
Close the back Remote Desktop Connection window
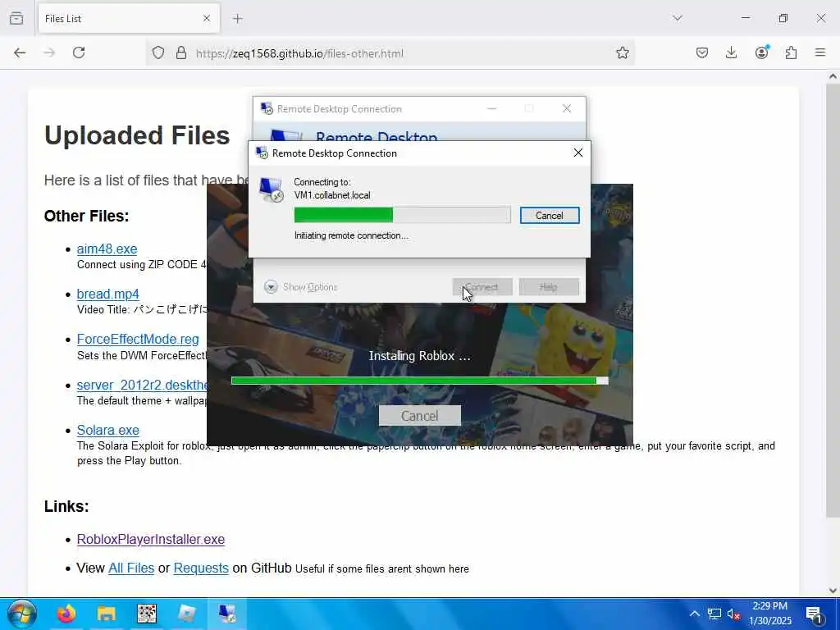(567, 109)
